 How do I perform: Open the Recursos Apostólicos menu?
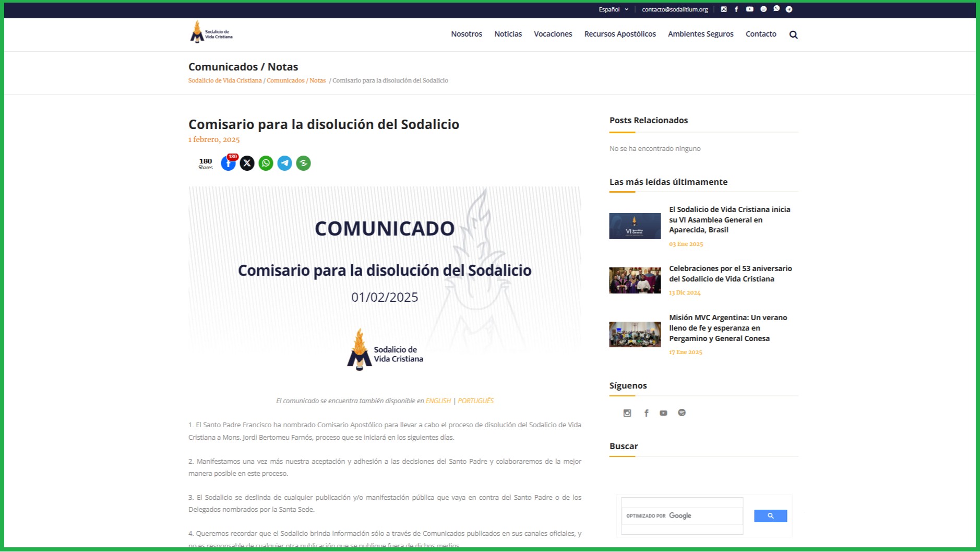(x=620, y=34)
